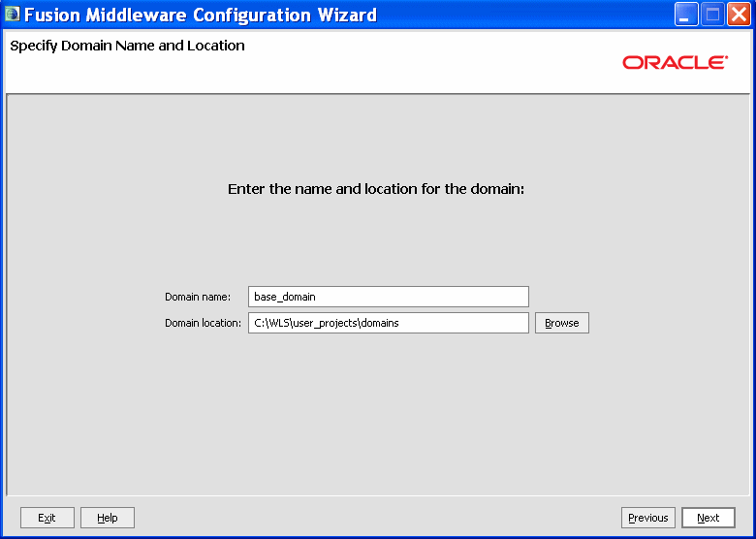
Task: Click the Oracle logo
Action: coord(675,63)
